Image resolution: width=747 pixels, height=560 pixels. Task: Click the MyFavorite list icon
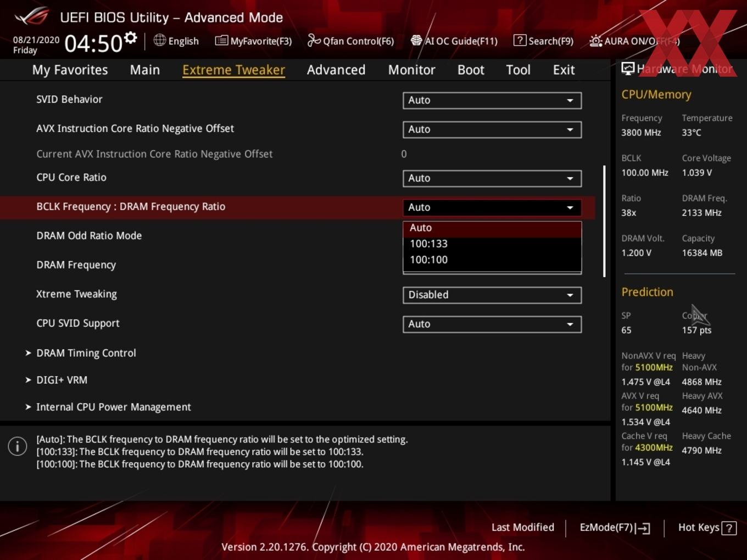point(221,41)
